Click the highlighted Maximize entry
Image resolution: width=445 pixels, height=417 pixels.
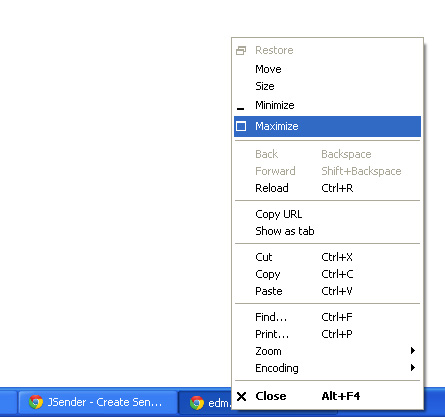(327, 126)
